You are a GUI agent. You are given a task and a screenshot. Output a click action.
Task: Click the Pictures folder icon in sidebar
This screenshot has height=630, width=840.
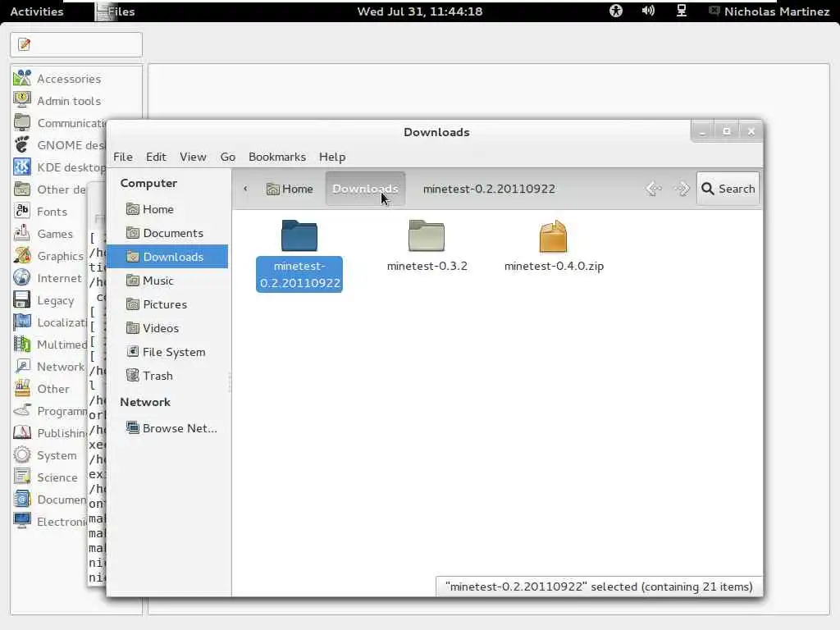tap(132, 304)
